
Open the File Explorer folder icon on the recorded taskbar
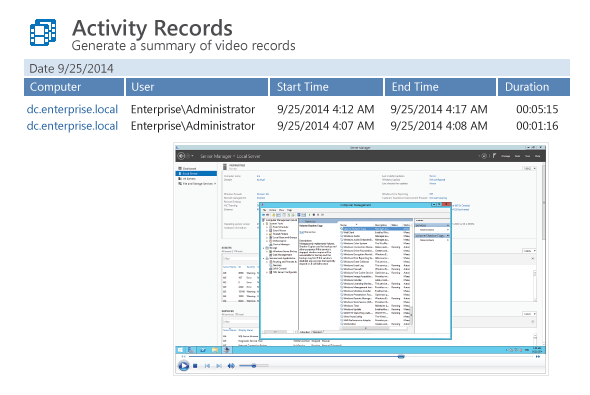(x=215, y=350)
